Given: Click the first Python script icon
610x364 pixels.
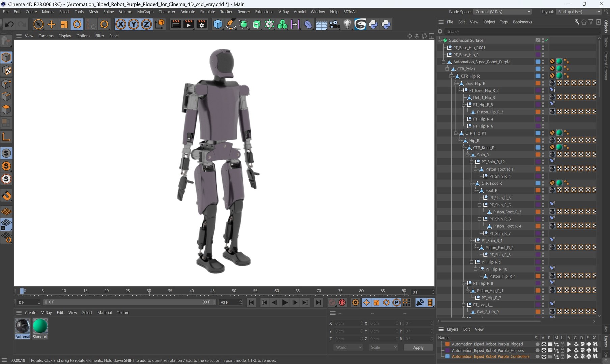Looking at the screenshot, I should [x=373, y=24].
